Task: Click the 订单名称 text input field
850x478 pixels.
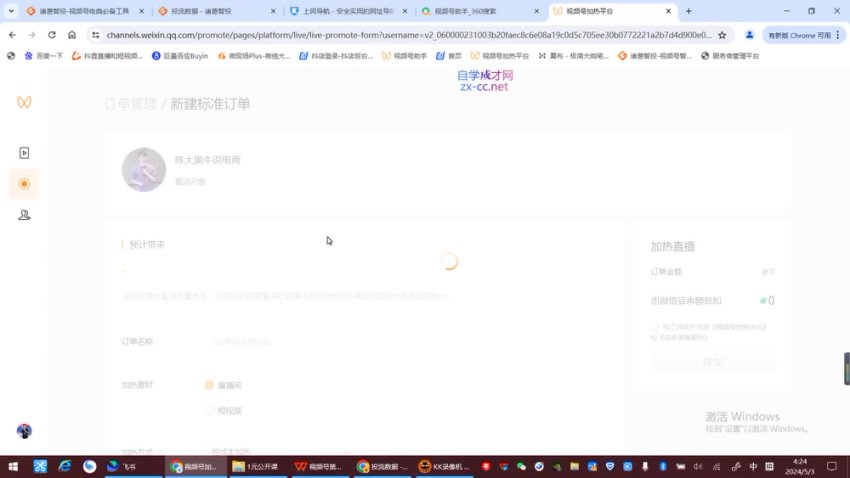Action: point(300,342)
